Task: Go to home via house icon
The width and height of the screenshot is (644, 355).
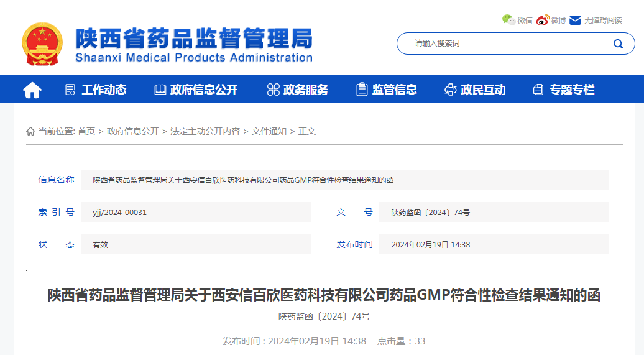Action: (32, 90)
